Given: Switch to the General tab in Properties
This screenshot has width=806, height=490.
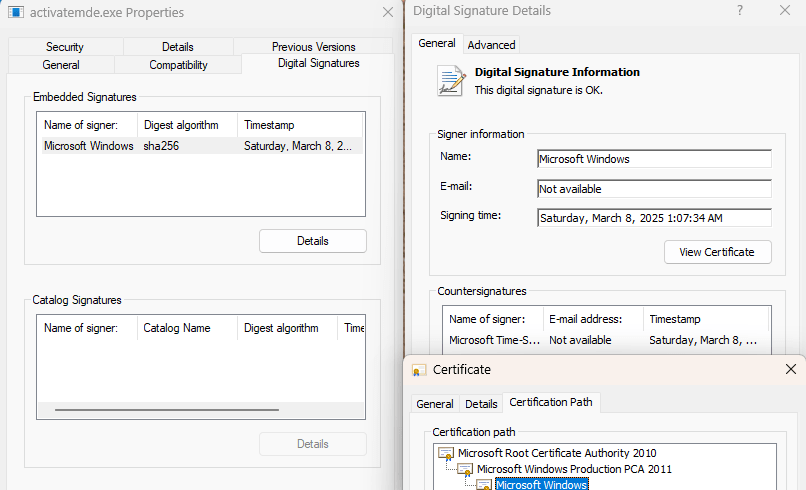Looking at the screenshot, I should coord(61,65).
